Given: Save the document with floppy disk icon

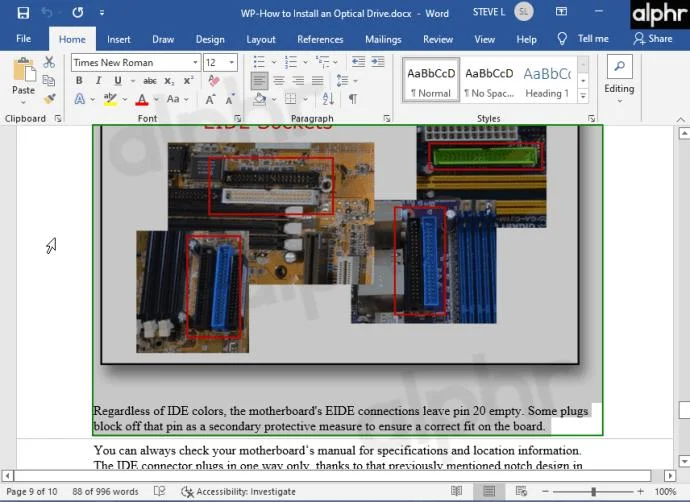Looking at the screenshot, I should click(x=23, y=13).
